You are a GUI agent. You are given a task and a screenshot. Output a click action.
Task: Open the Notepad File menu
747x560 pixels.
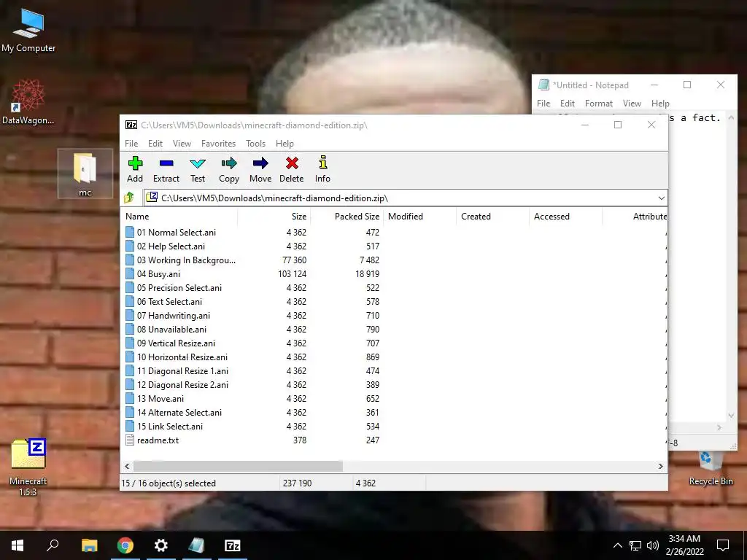(x=543, y=104)
